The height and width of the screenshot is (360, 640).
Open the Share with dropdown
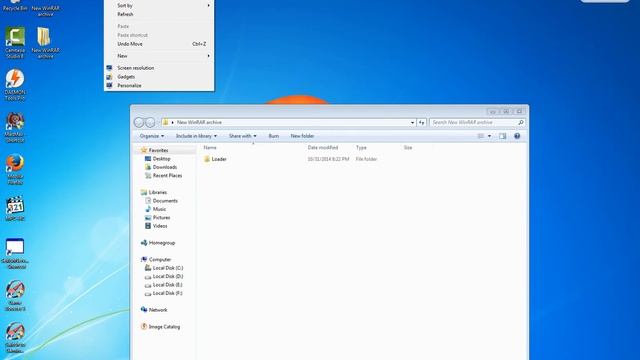[x=242, y=136]
